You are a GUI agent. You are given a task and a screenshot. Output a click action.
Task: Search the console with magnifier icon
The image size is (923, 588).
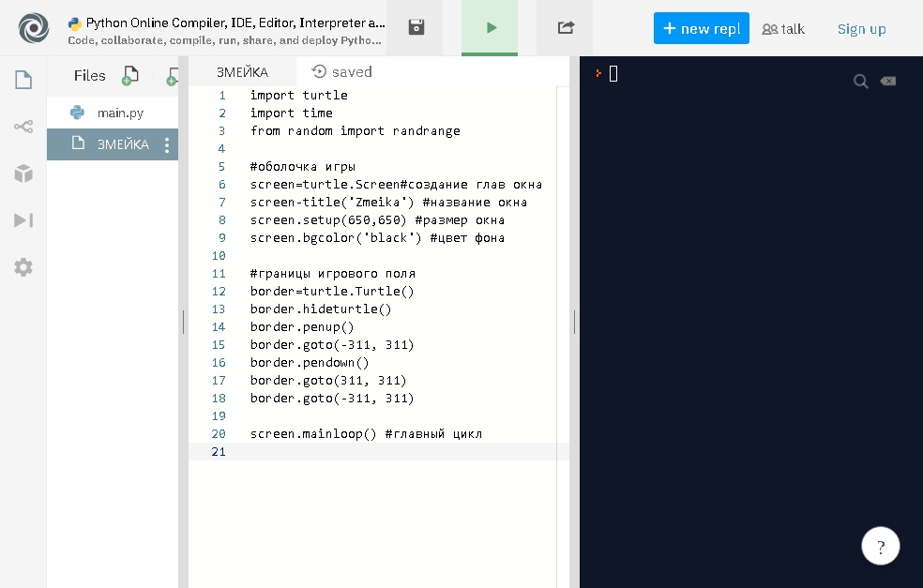click(860, 82)
